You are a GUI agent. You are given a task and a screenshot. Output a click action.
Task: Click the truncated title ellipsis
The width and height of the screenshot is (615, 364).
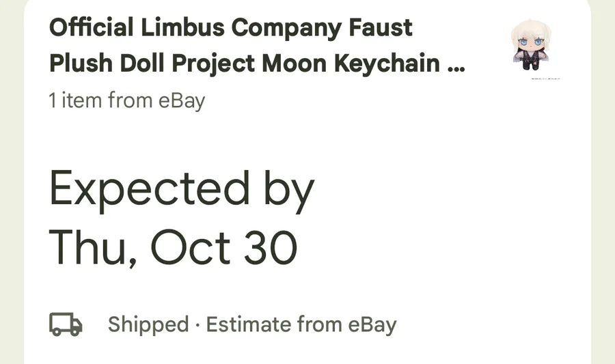click(x=455, y=65)
